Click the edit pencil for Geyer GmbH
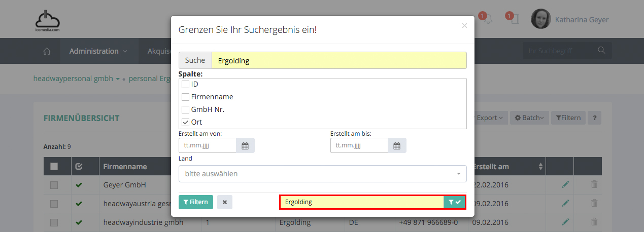644x232 pixels. [565, 185]
